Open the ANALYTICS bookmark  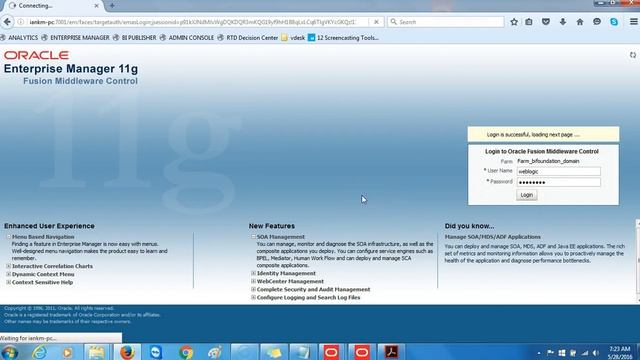pyautogui.click(x=19, y=38)
